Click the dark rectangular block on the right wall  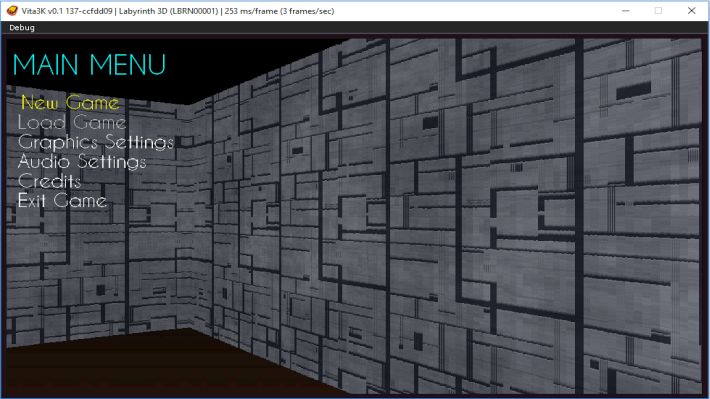633,90
